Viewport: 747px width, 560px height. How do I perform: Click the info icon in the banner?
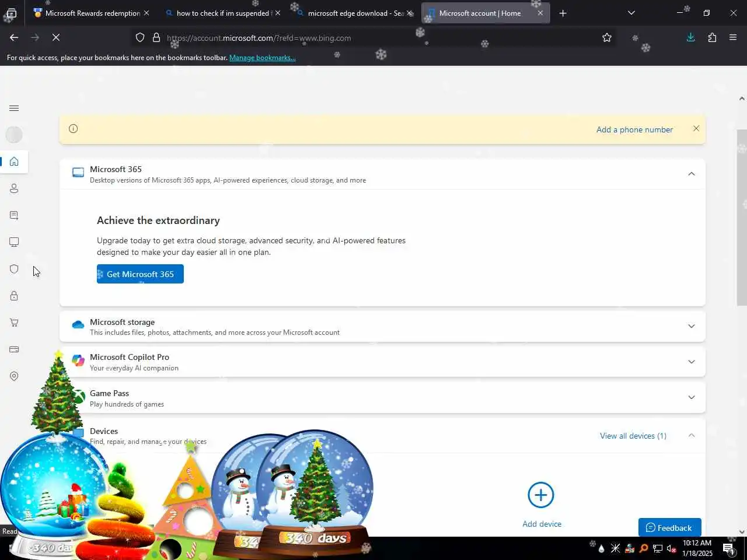74,129
